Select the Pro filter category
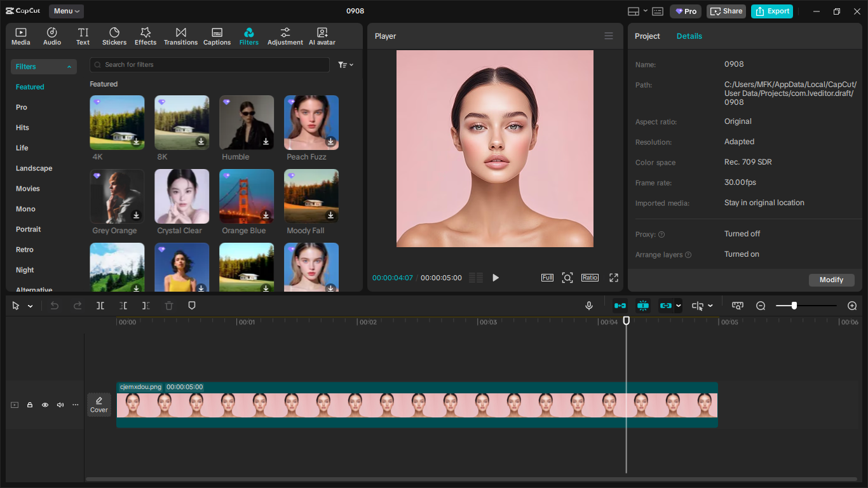The image size is (868, 488). point(22,107)
